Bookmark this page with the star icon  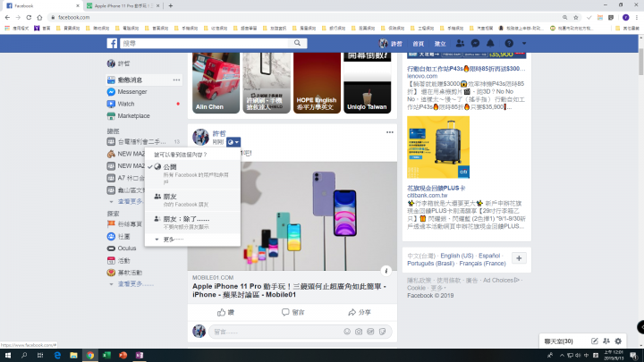[x=576, y=17]
